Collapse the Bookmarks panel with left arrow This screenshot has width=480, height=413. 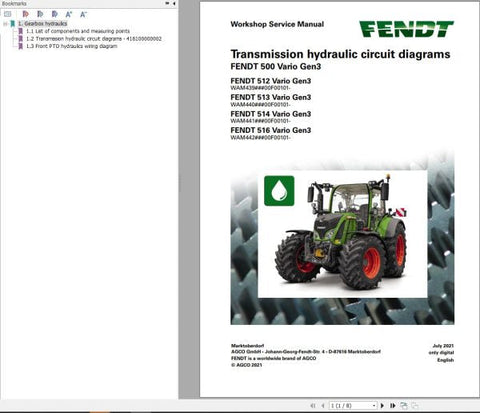point(174,3)
